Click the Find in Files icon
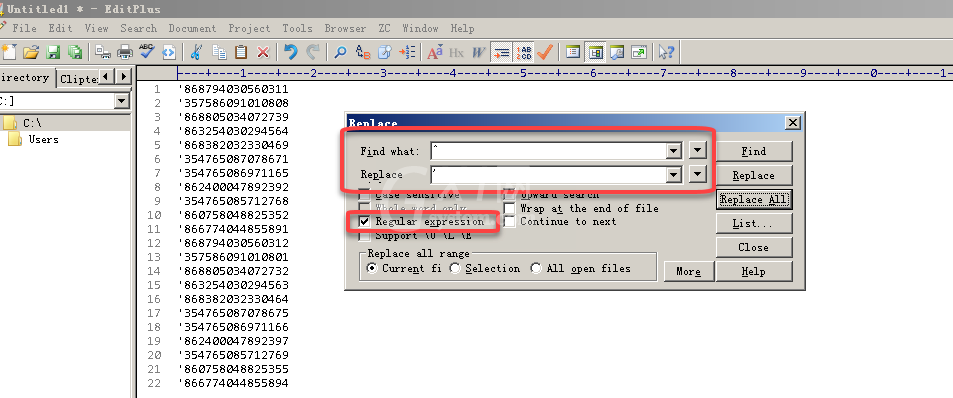The height and width of the screenshot is (398, 953). coord(385,52)
